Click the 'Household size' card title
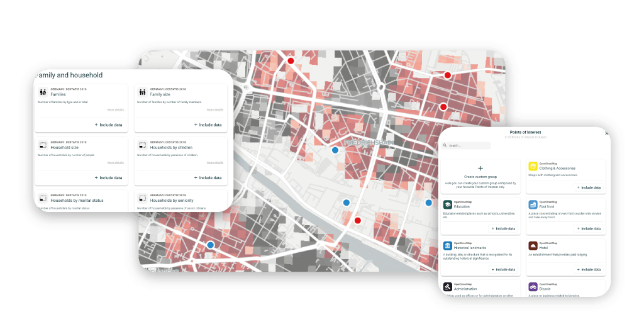Image resolution: width=644 pixels, height=322 pixels. 65,147
